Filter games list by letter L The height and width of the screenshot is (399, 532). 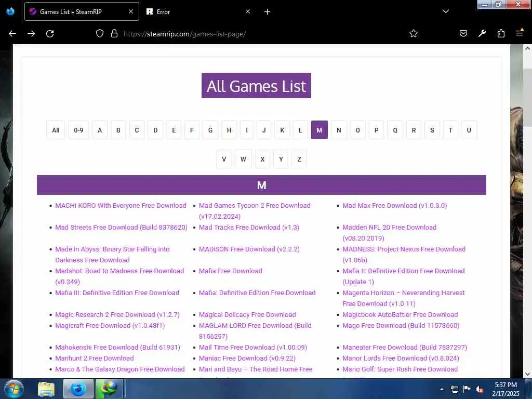(300, 130)
